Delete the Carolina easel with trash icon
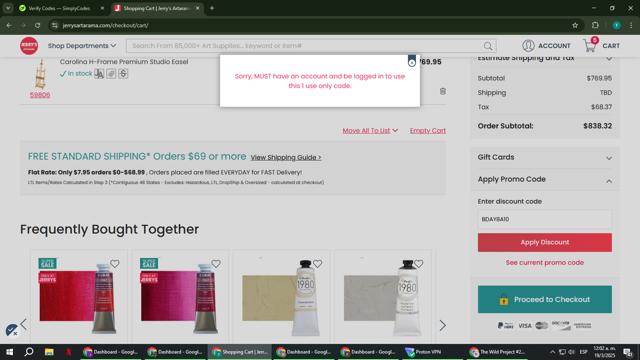 (x=443, y=91)
